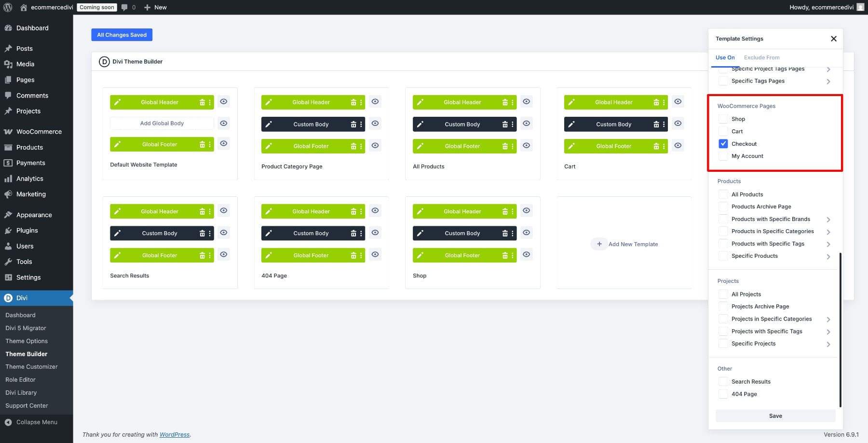This screenshot has width=868, height=443.
Task: Delete Global Header of Default Website Template
Action: tap(202, 102)
